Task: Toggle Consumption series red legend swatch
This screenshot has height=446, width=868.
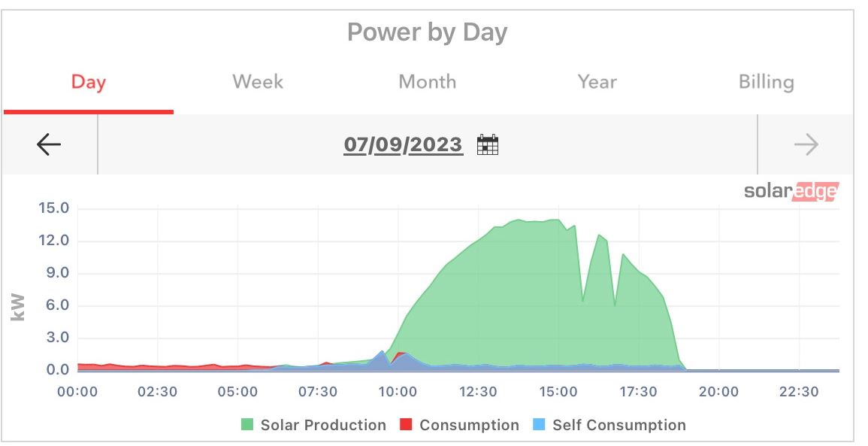Action: coord(406,425)
